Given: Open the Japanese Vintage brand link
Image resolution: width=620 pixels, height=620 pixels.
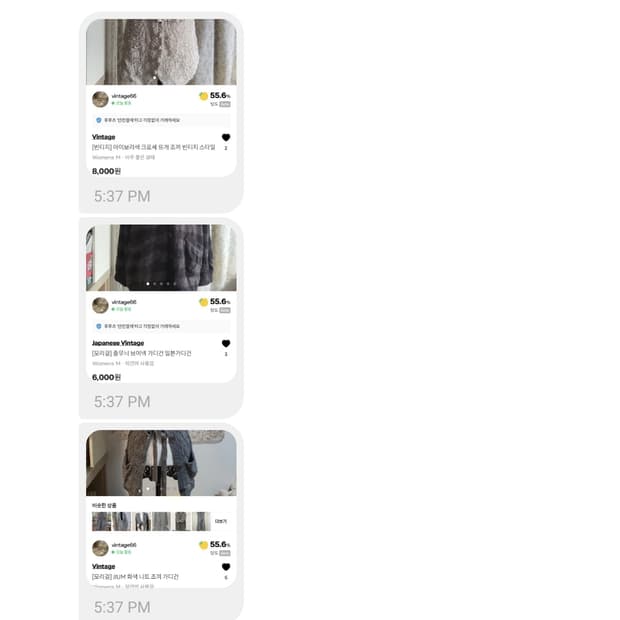Looking at the screenshot, I should coord(118,343).
